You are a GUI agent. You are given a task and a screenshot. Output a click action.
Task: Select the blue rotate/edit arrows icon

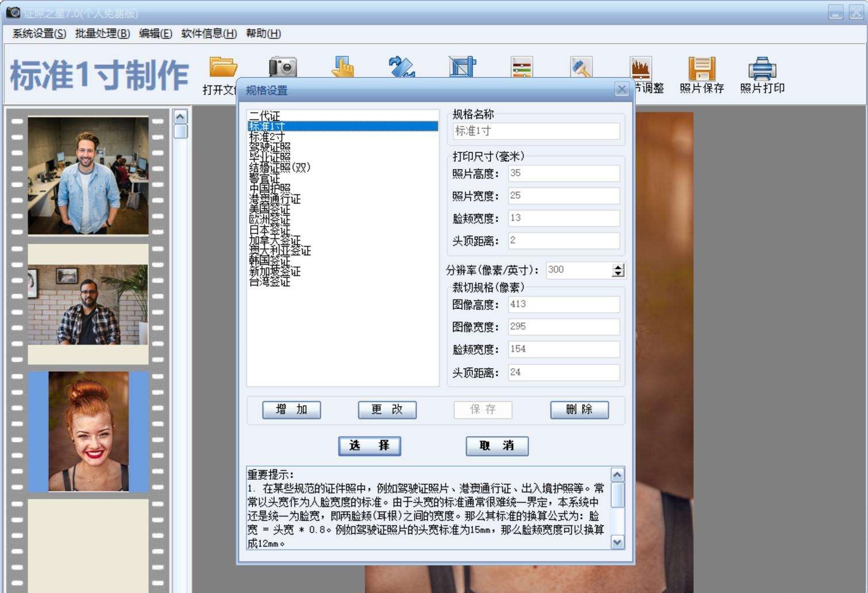[402, 66]
